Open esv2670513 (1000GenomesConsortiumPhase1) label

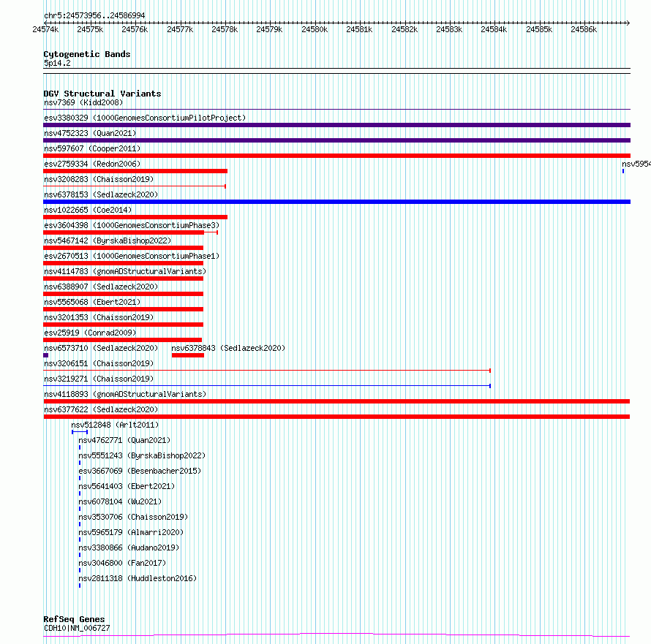pyautogui.click(x=132, y=256)
